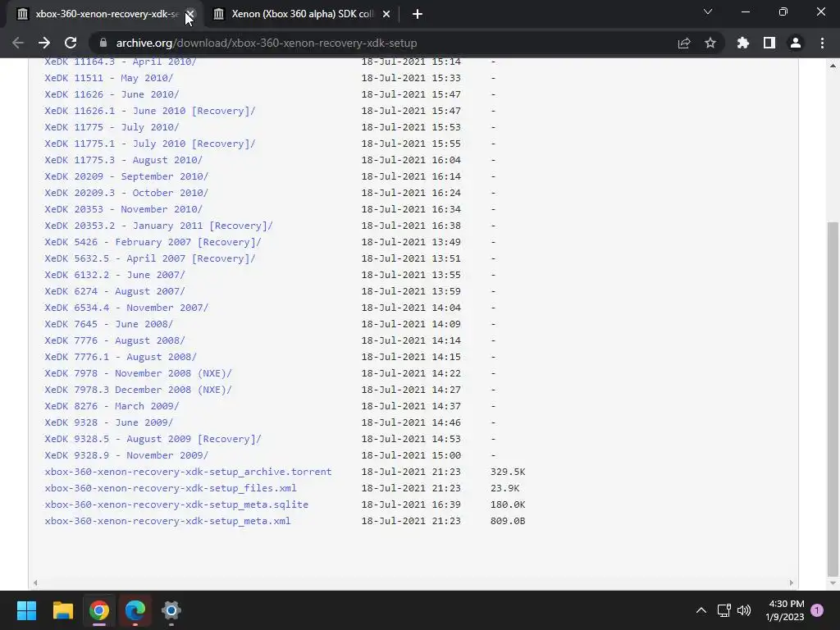Open the Windows Start menu
Screen dimensions: 840x630
(26, 610)
